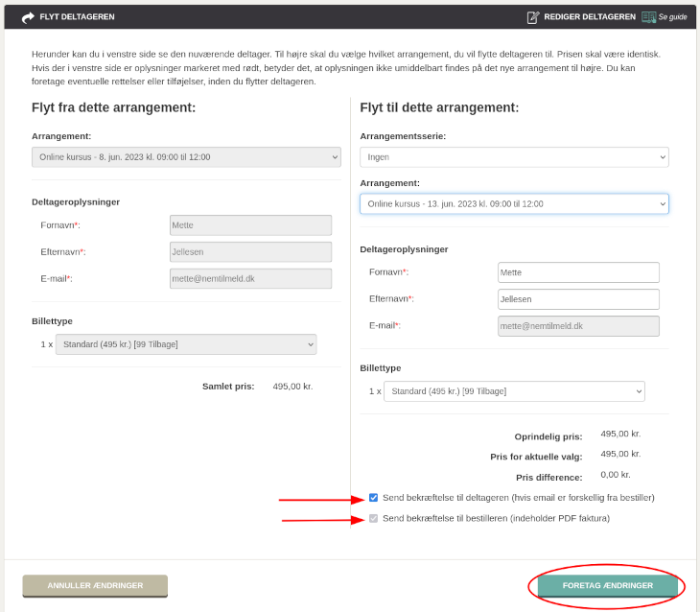This screenshot has height=612, width=700.
Task: Expand the 13. jun. 2023 arrangement dropdown
Action: [514, 204]
